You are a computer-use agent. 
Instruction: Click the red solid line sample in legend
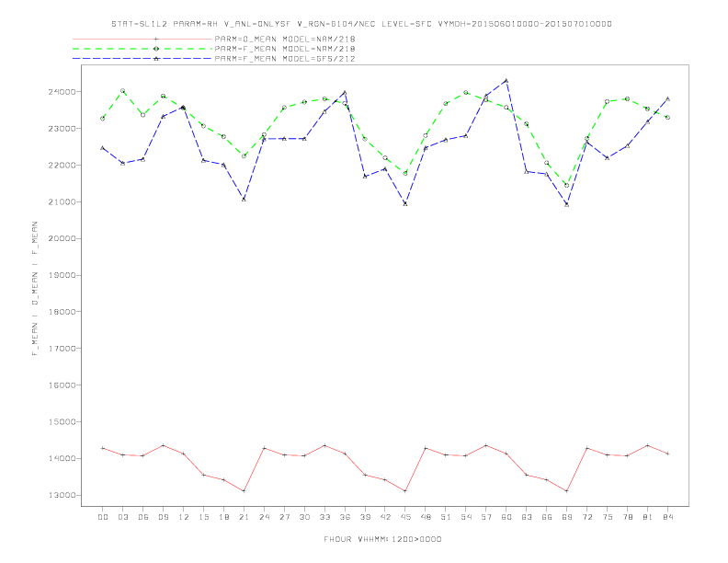click(142, 39)
